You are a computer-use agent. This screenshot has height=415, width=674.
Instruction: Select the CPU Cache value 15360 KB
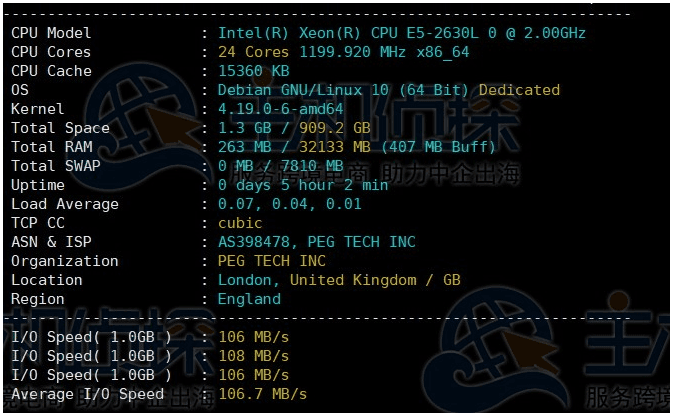(x=253, y=71)
